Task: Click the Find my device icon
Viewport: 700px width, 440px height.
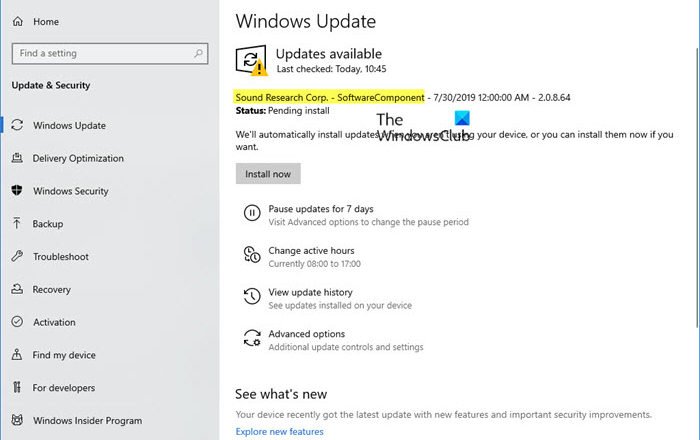Action: point(17,355)
